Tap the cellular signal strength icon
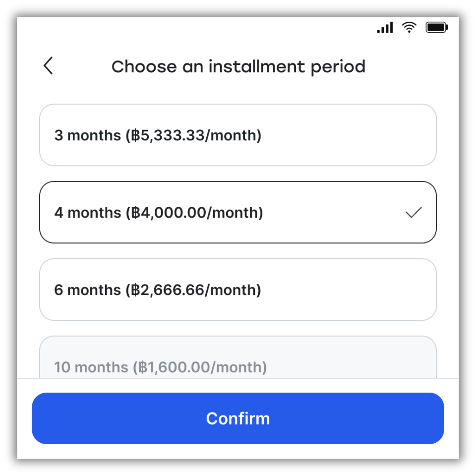This screenshot has width=476, height=476. click(385, 27)
